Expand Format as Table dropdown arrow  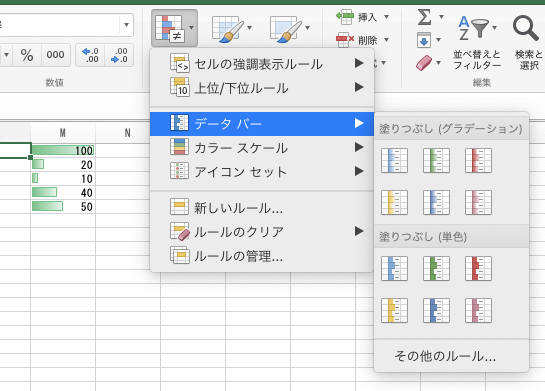click(x=250, y=28)
